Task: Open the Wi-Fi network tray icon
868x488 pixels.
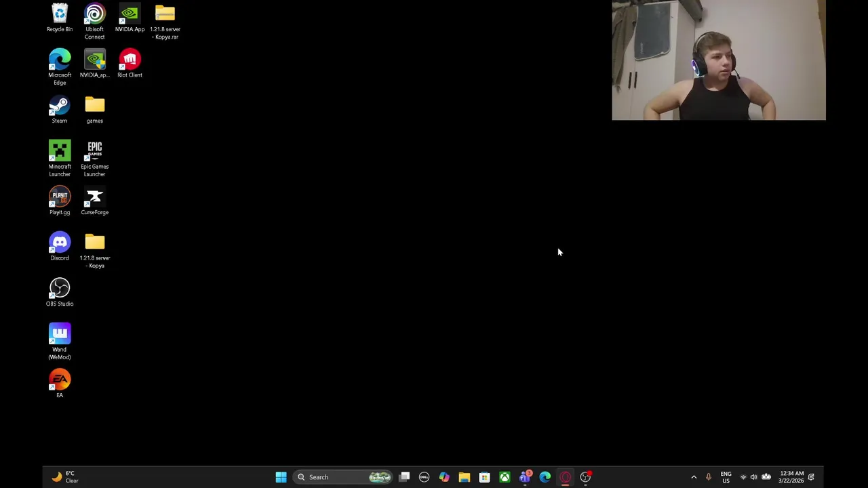Action: tap(743, 477)
